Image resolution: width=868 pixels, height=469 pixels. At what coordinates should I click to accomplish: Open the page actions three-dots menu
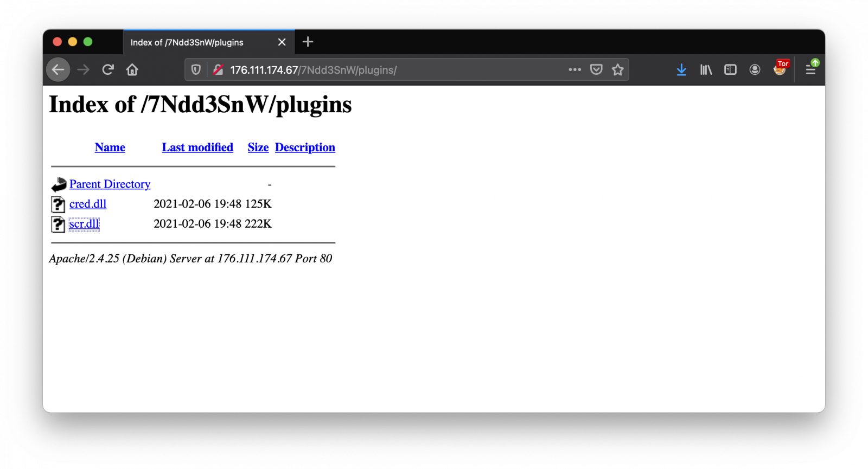tap(575, 70)
